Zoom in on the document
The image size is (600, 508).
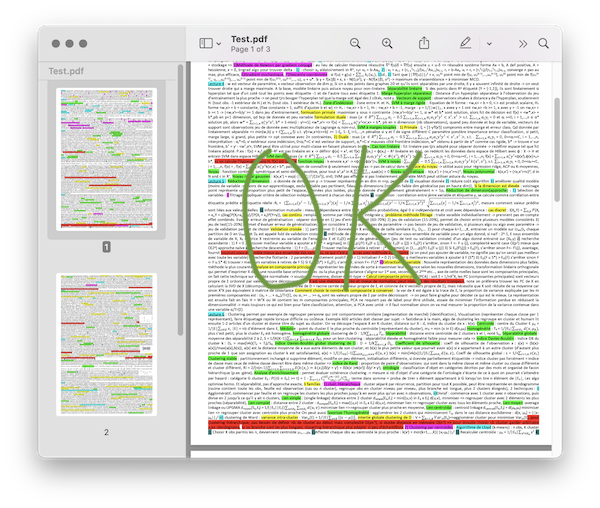(x=387, y=43)
